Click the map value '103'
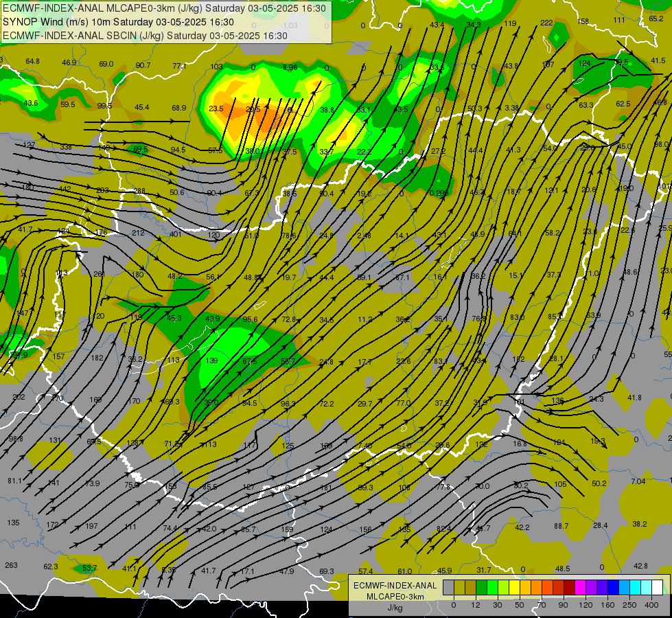 pyautogui.click(x=217, y=67)
